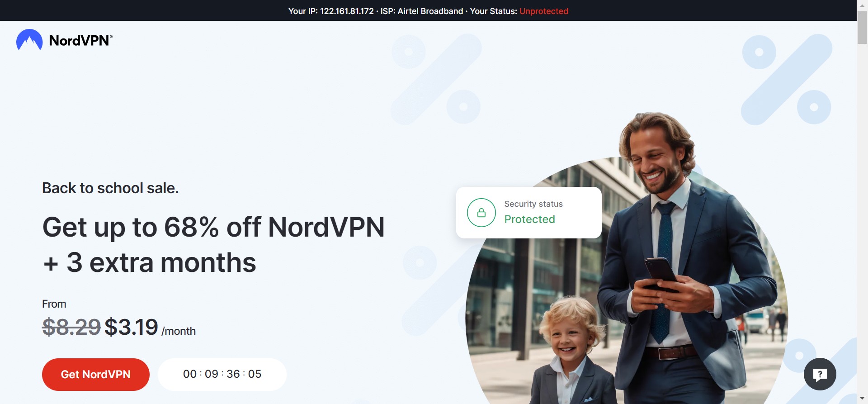
Task: Click the man holding the smartphone image
Action: tap(678, 253)
